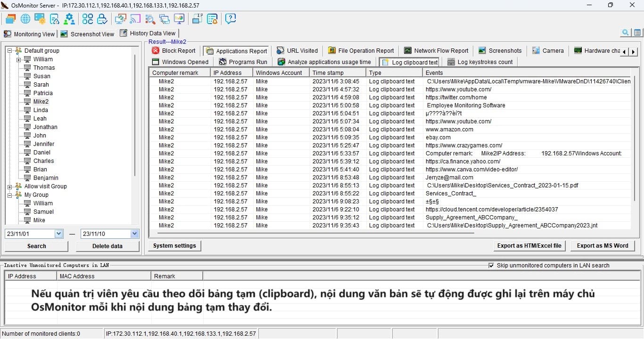Click computer icon beside Benjamin
Screen dimensions: 644x339
(x=27, y=178)
